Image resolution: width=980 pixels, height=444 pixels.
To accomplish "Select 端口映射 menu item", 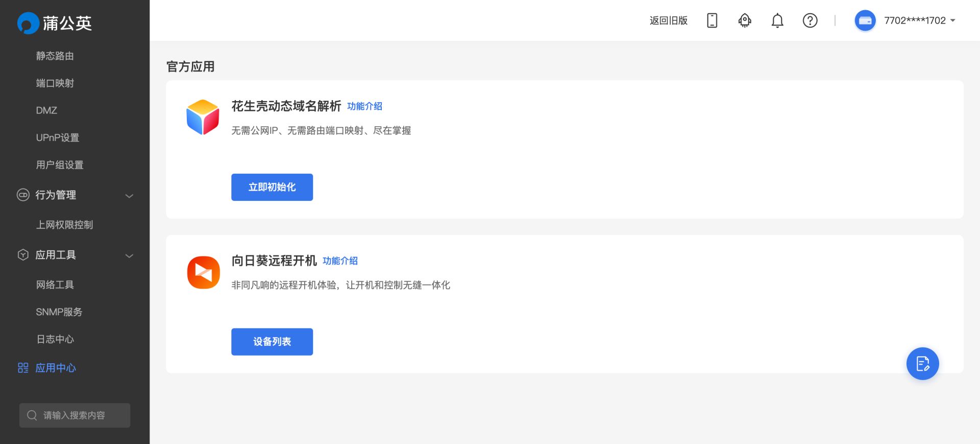I will (55, 83).
